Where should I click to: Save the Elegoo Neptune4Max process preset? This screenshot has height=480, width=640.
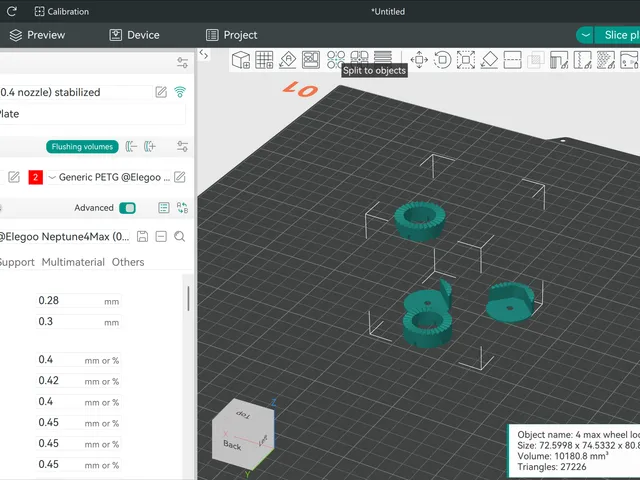click(x=142, y=236)
